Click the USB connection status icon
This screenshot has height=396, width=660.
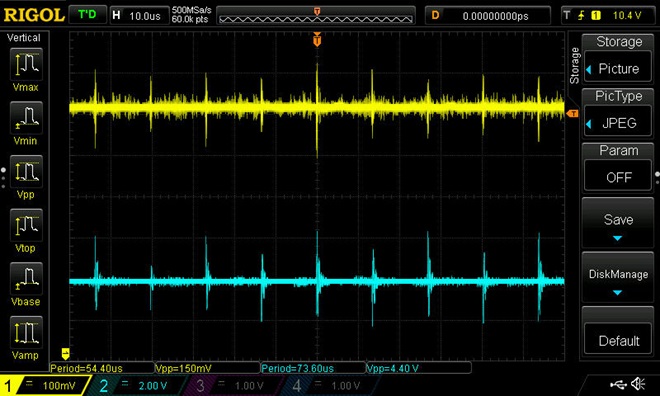[618, 384]
